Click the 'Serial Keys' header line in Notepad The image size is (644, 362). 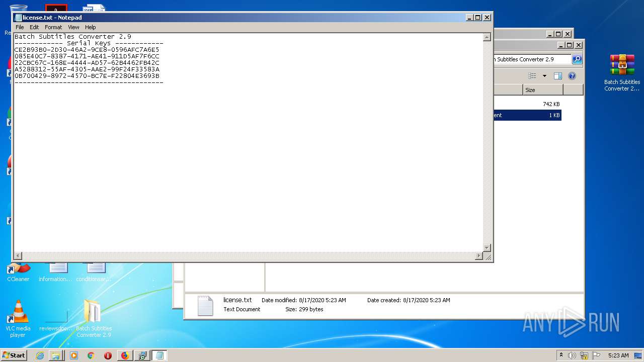click(x=89, y=43)
